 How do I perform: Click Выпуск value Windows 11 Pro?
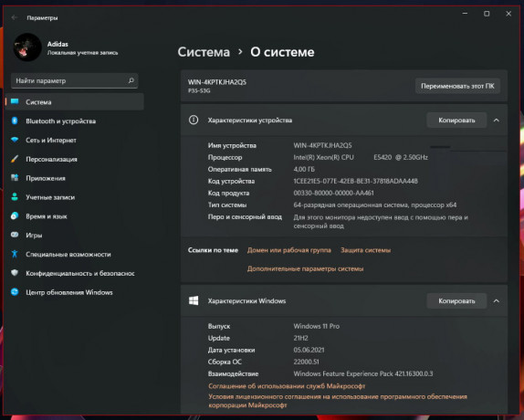316,326
